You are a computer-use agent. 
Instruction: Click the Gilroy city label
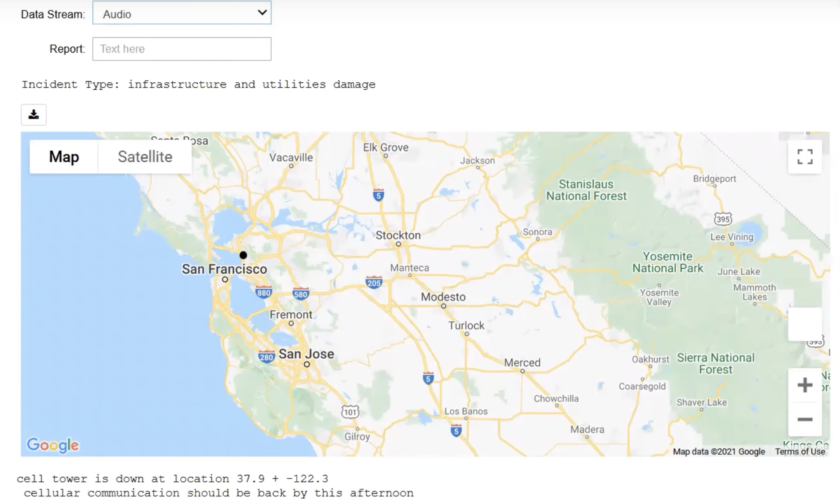(357, 436)
